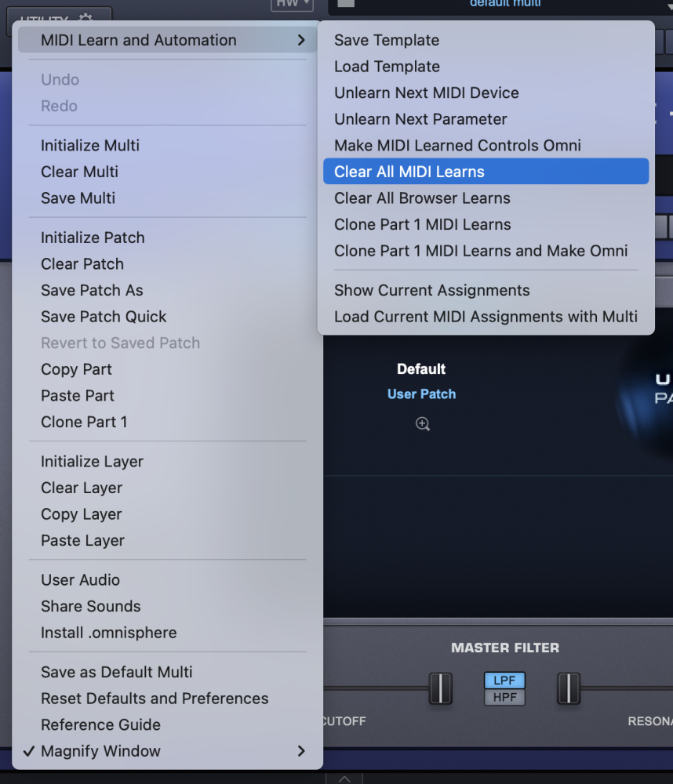The image size is (673, 784).
Task: Choose Clear Multi
Action: [168, 172]
